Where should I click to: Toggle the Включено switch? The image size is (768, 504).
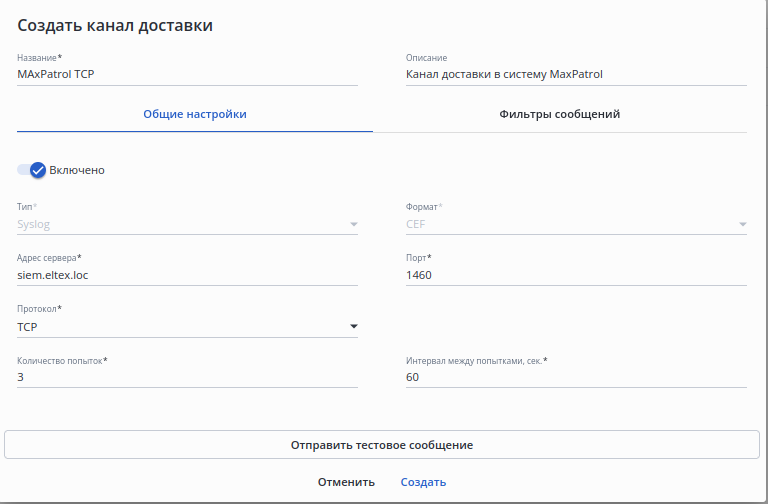pyautogui.click(x=33, y=170)
